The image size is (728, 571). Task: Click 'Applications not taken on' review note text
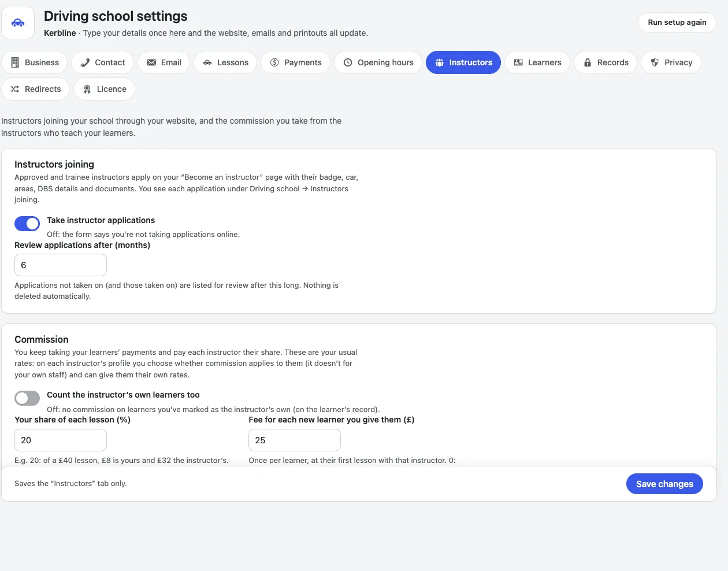click(176, 291)
